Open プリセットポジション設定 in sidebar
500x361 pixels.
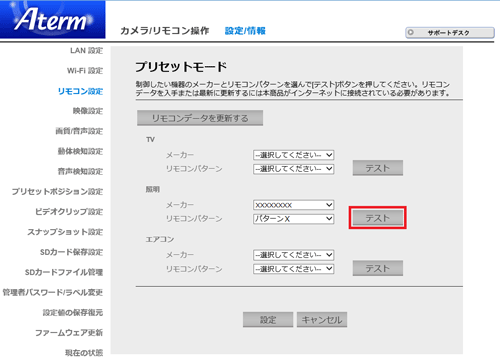pos(57,192)
